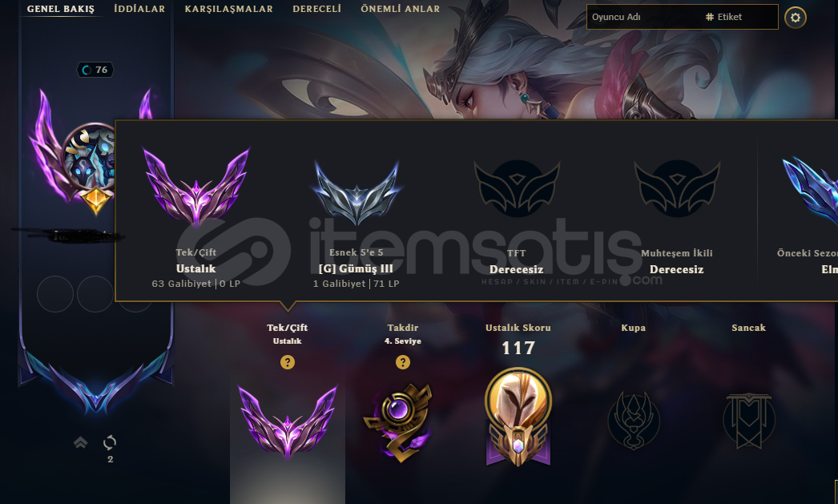Select the Esnek 5'e 5 Gümüş III emblem
838x504 pixels.
point(357,192)
